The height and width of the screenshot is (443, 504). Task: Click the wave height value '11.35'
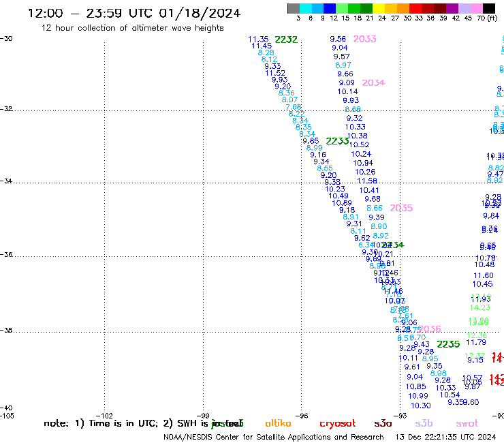click(x=258, y=40)
